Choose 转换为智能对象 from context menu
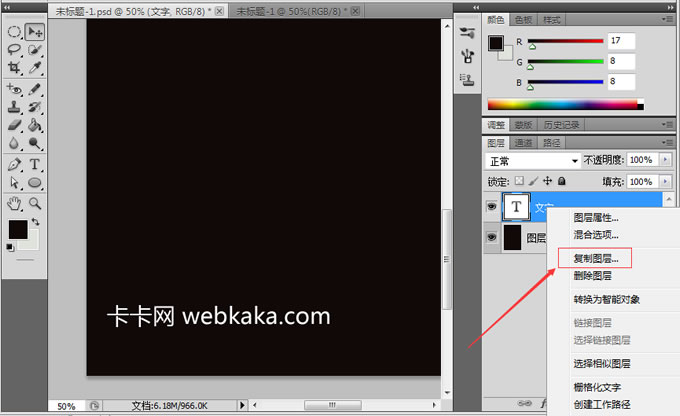The image size is (680, 416). 607,299
